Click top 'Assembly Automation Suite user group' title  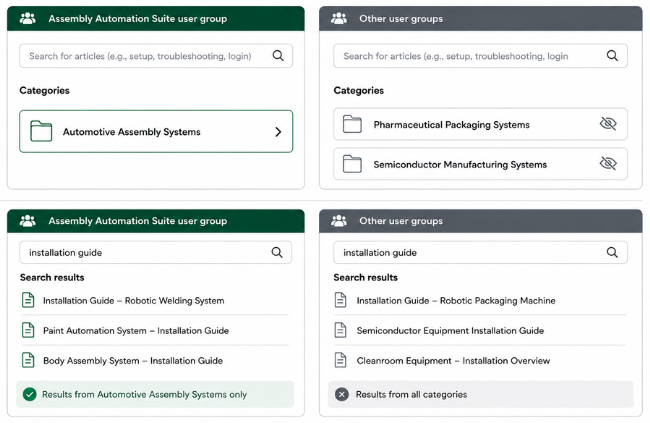pos(138,19)
